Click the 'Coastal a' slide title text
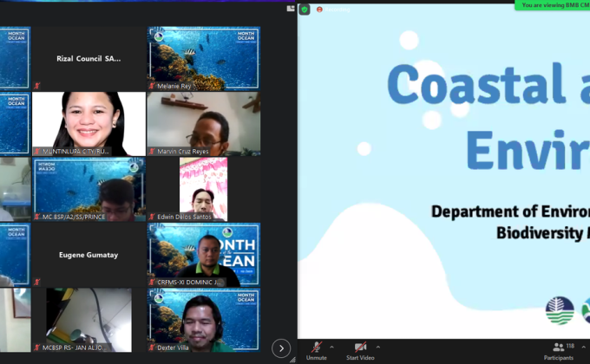Screen dimensions: 590x364 (488, 84)
